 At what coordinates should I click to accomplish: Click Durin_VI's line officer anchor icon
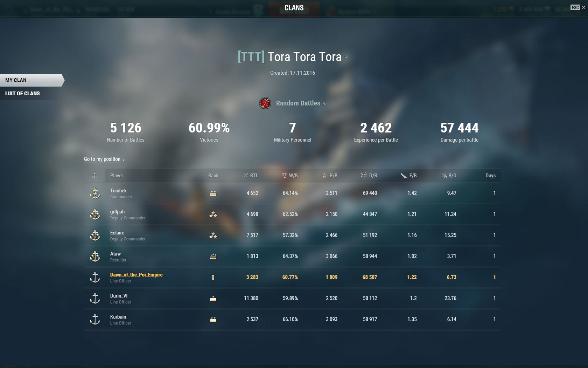pyautogui.click(x=95, y=299)
